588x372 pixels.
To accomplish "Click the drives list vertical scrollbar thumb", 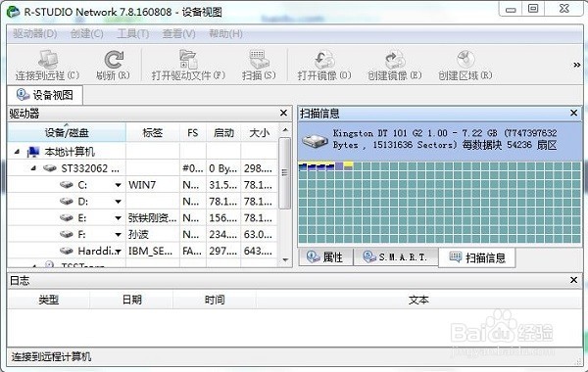I will point(285,172).
